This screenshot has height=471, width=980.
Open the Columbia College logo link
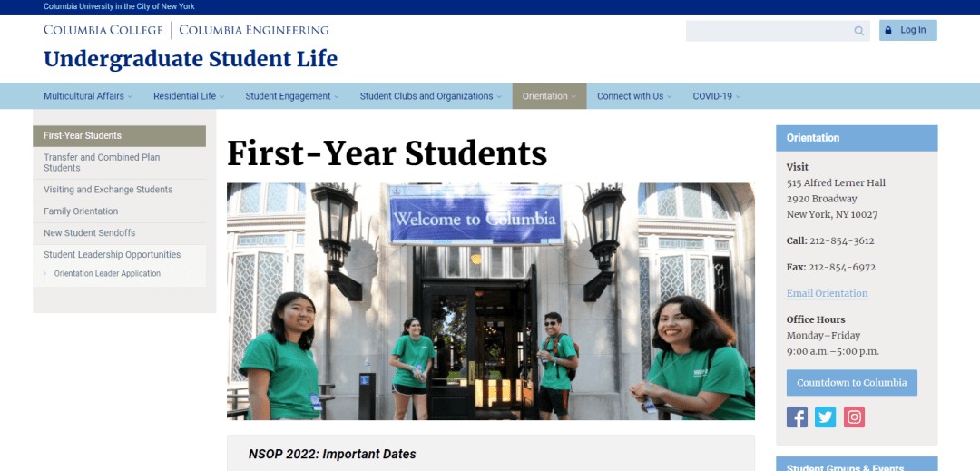click(x=103, y=30)
